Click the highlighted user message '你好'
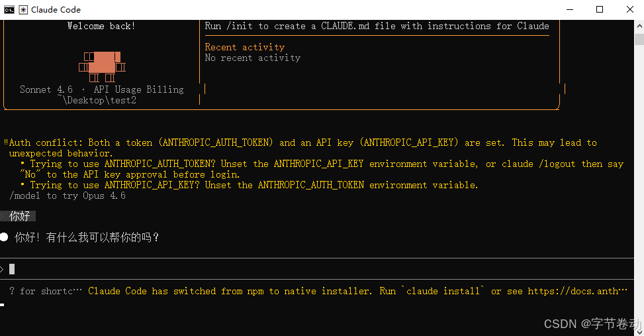 click(19, 216)
